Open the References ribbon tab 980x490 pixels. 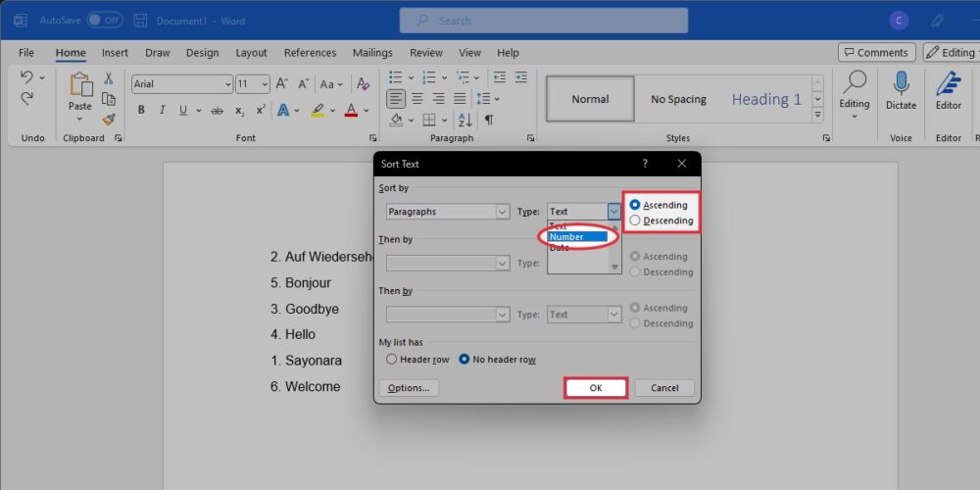click(x=310, y=53)
